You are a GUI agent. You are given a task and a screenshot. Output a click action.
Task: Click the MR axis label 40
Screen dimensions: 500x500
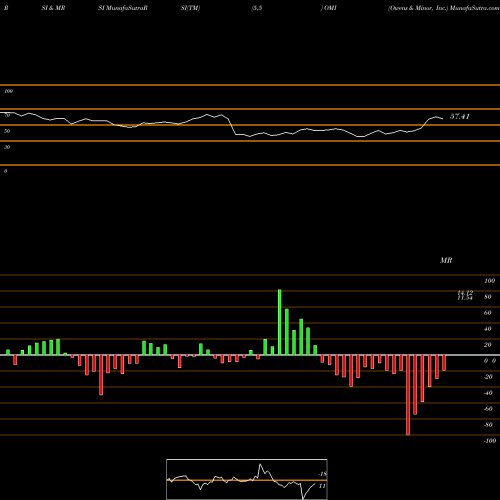click(487, 329)
